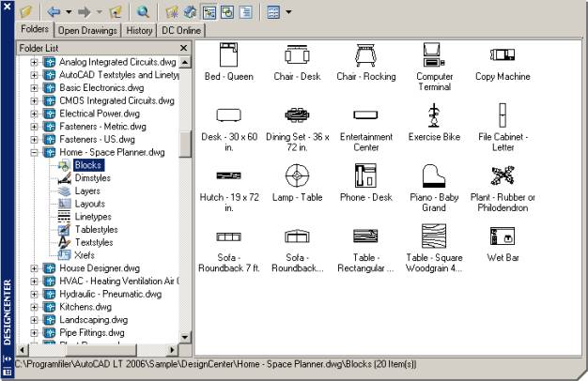Select the Chair - Rocking block
This screenshot has height=381, width=588.
366,62
